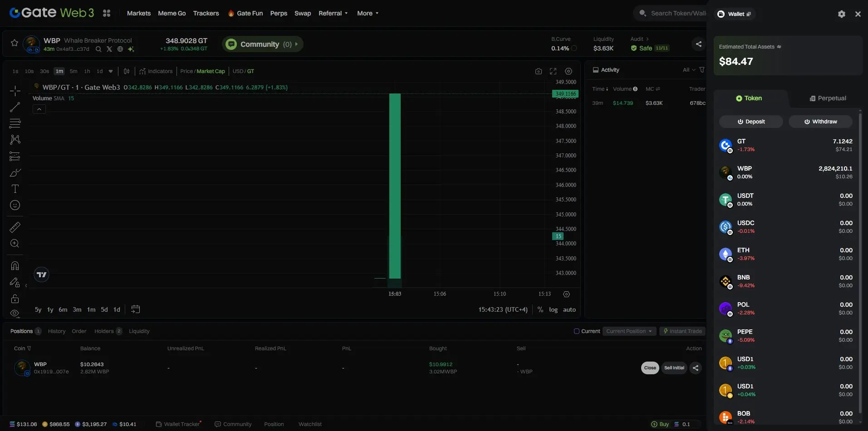
Task: Open the Activity All filter dropdown
Action: coord(689,70)
